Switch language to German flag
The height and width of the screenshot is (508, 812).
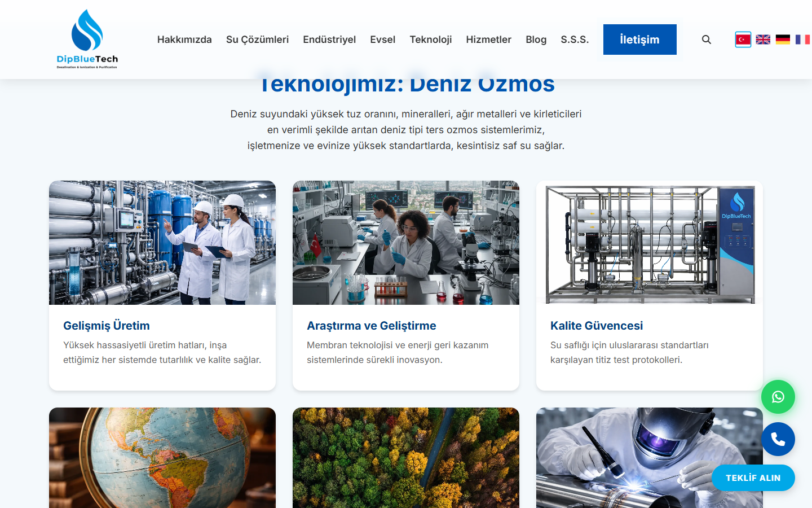783,40
